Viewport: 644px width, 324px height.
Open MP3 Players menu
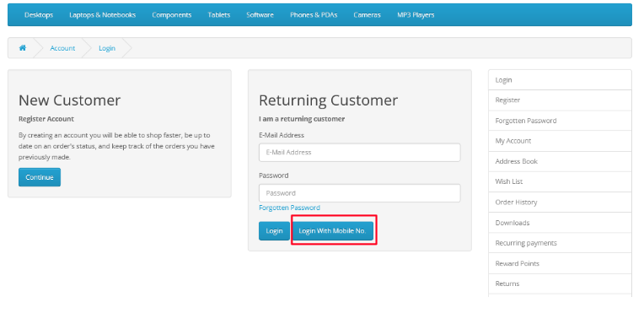pyautogui.click(x=416, y=15)
